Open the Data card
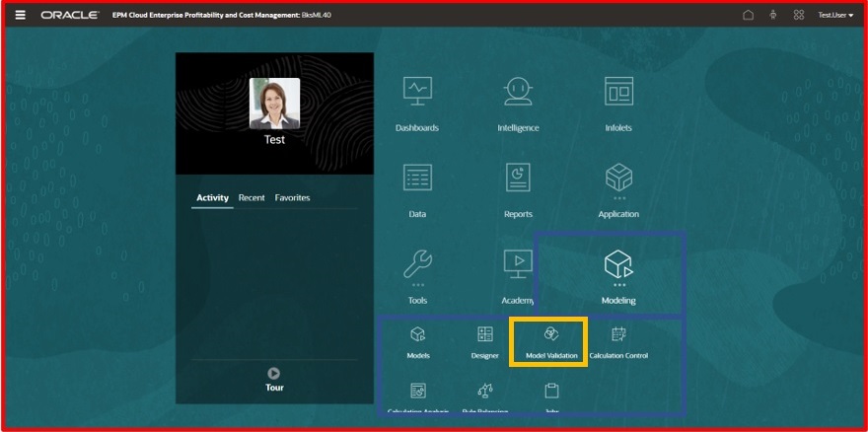This screenshot has height=432, width=868. click(x=417, y=190)
